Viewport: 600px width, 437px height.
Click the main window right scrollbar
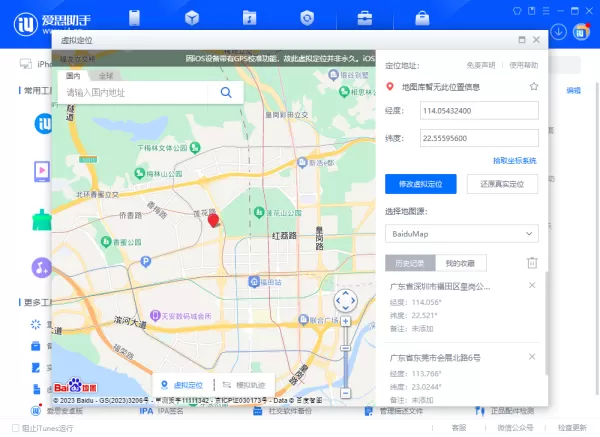[598, 237]
